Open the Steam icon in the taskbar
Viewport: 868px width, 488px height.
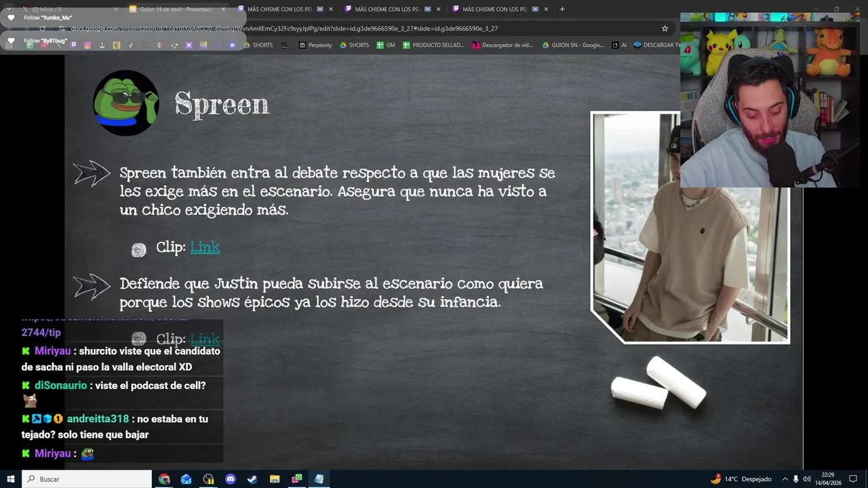pos(252,479)
